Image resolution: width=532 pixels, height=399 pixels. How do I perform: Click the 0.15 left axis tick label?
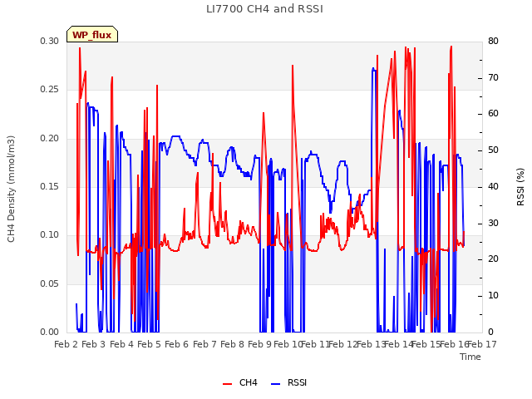pos(50,186)
